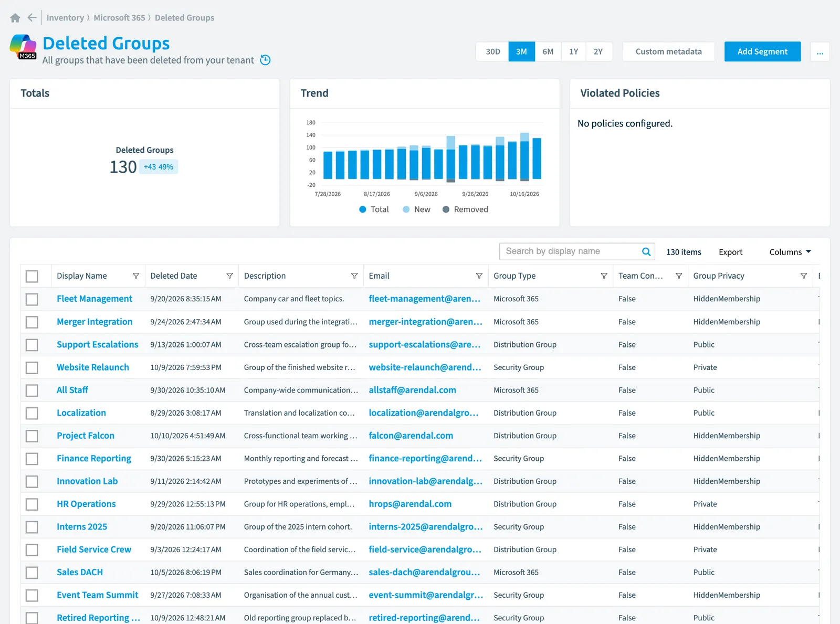Filter the Display Name column
Screen dimensions: 840x624
click(x=136, y=276)
